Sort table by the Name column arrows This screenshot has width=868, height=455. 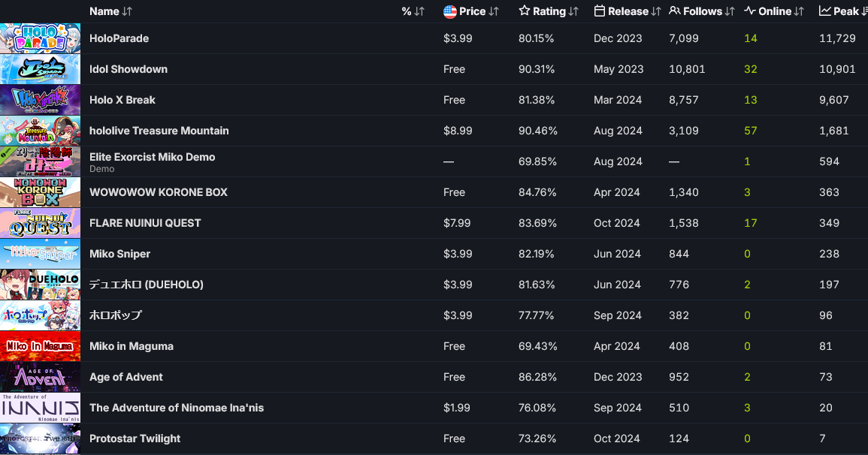(x=127, y=11)
